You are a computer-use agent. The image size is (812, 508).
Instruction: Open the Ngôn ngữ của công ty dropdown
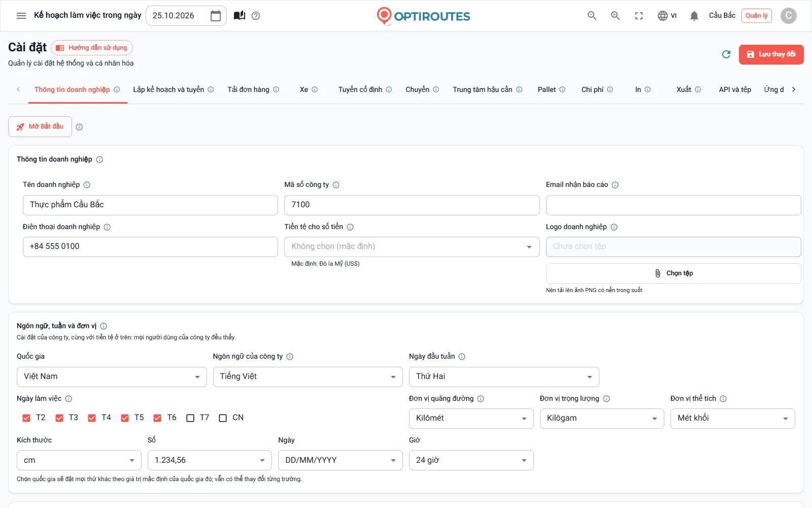point(308,377)
